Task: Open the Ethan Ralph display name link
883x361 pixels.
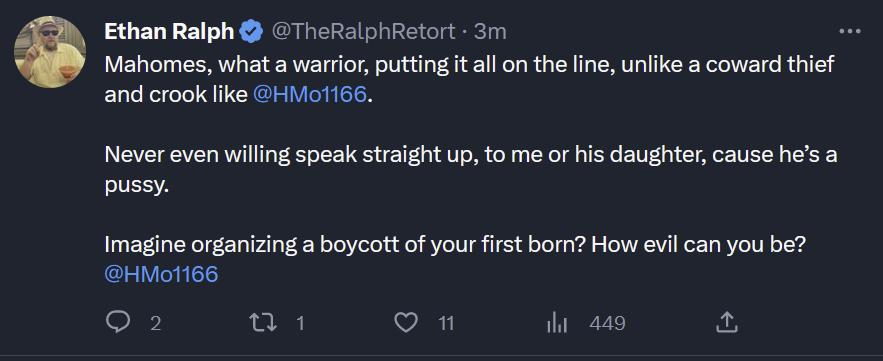Action: (169, 32)
